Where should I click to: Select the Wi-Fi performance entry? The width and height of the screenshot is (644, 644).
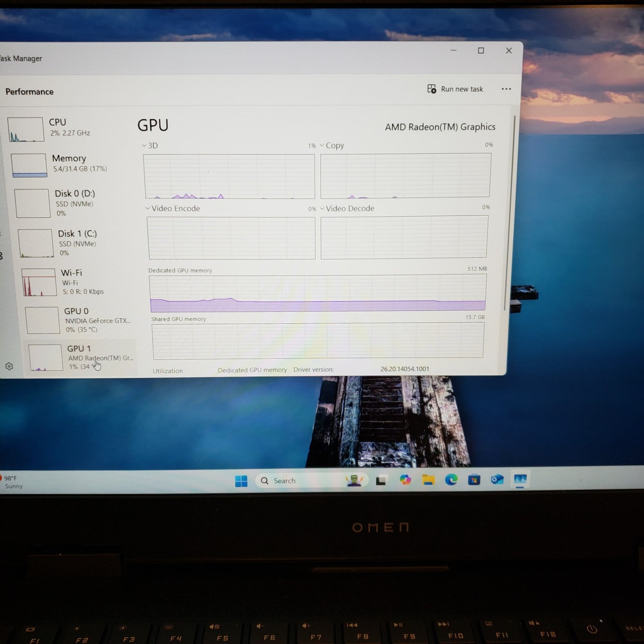tap(71, 282)
